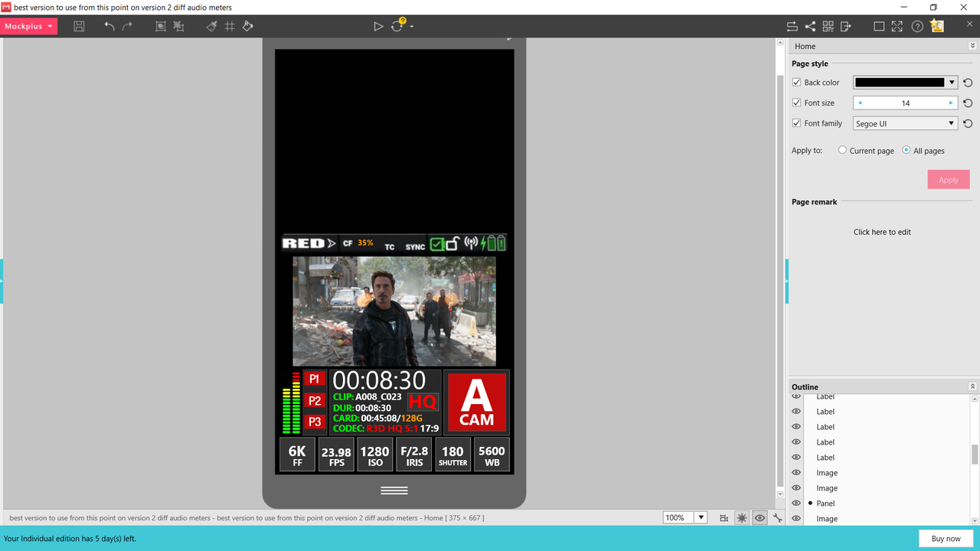Click the Save icon in toolbar

[x=79, y=26]
